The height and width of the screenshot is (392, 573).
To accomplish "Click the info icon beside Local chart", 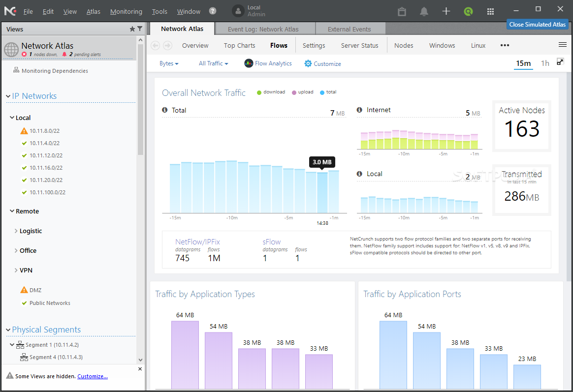I will (x=359, y=174).
